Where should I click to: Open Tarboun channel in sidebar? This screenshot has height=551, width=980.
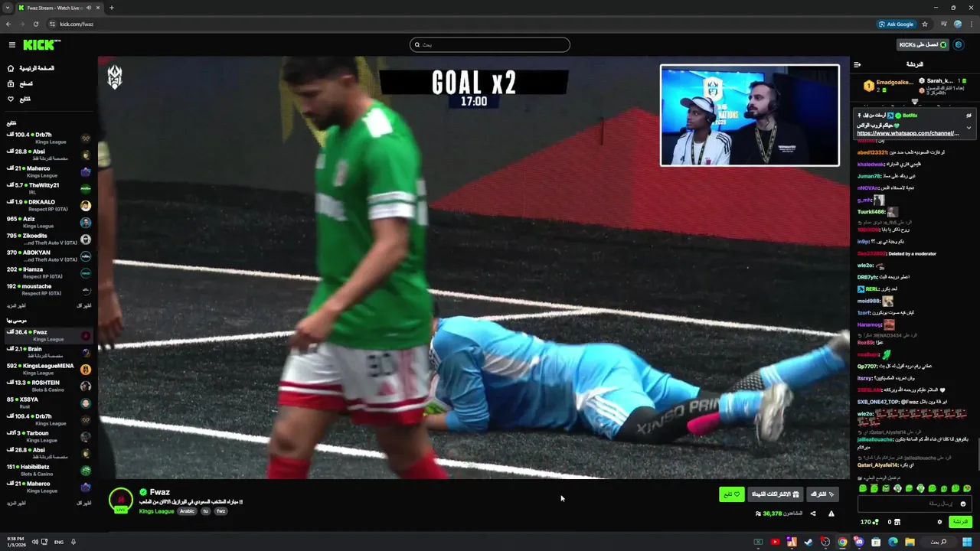tap(47, 436)
